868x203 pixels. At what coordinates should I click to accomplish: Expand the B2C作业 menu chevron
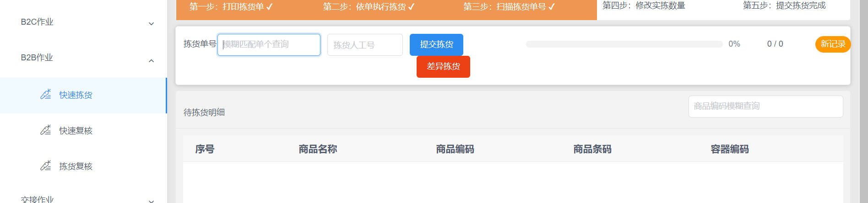pyautogui.click(x=151, y=24)
